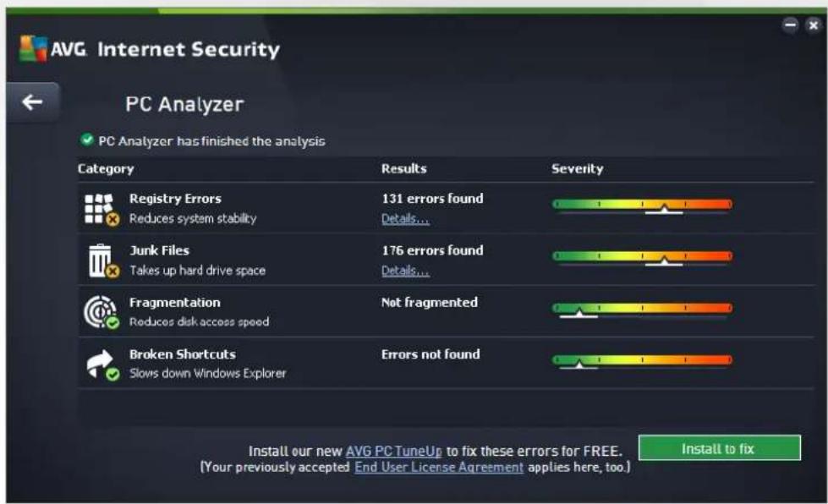Select the Junk Files trash icon

coord(103,260)
